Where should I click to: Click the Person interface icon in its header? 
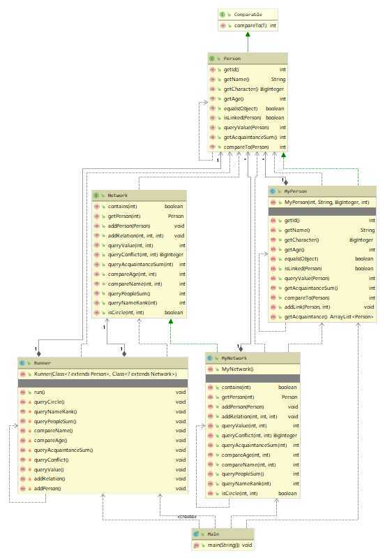pyautogui.click(x=212, y=59)
